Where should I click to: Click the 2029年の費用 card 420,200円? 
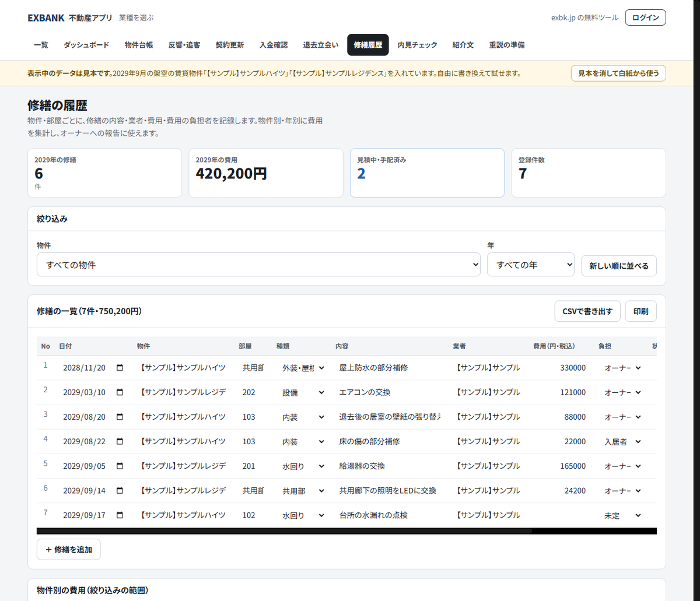[266, 173]
